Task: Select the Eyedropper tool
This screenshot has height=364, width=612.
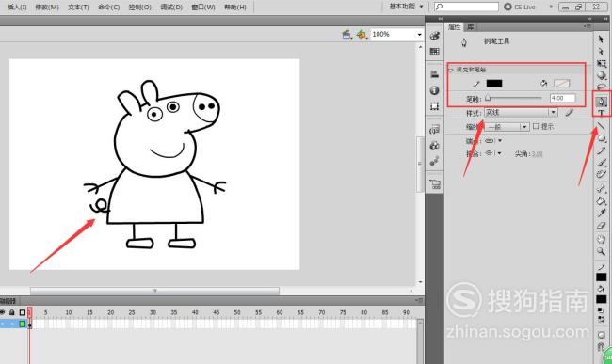Action: pos(602,214)
